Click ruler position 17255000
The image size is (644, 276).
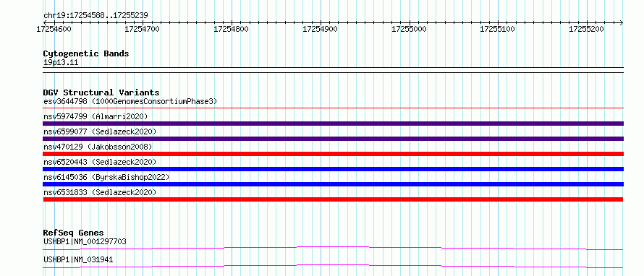tap(409, 29)
